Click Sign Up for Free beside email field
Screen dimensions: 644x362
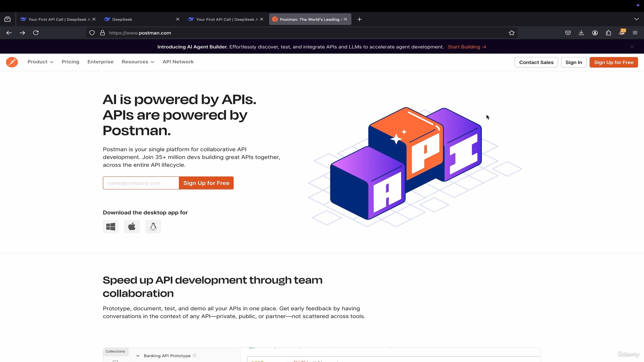click(206, 183)
